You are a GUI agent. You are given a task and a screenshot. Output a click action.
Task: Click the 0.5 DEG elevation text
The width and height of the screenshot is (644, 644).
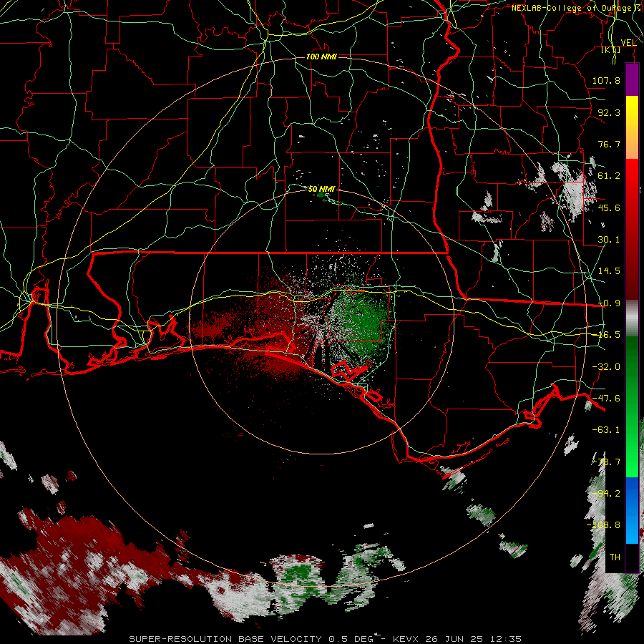click(x=351, y=639)
